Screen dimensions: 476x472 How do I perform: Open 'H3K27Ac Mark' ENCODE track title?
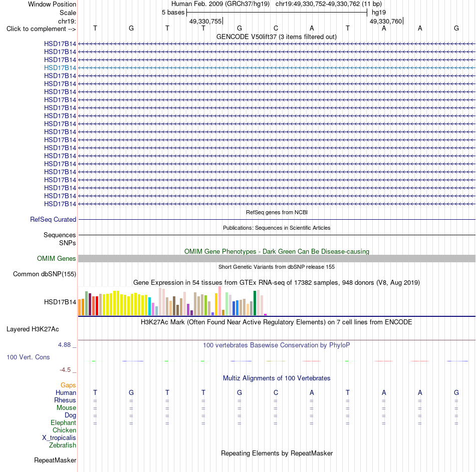coord(277,322)
